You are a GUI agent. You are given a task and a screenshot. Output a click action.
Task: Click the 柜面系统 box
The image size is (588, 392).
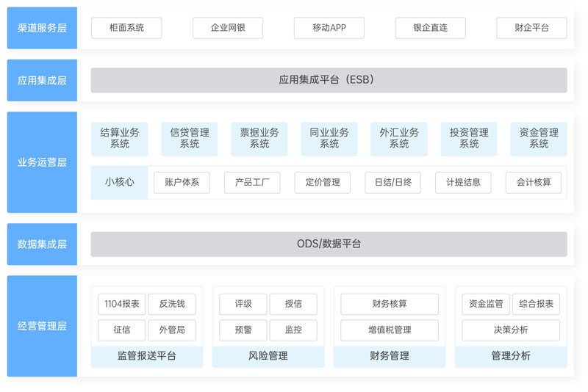(x=126, y=28)
